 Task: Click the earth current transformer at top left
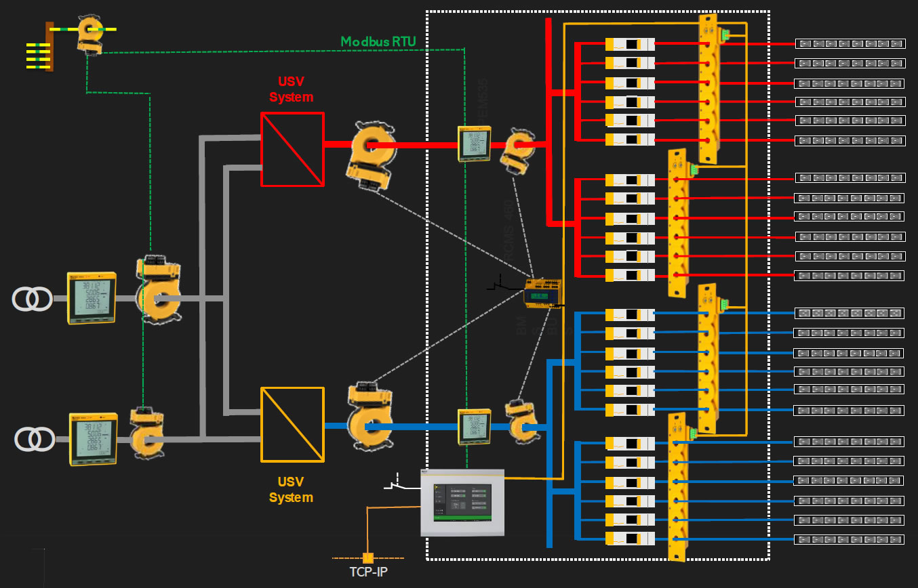point(89,35)
